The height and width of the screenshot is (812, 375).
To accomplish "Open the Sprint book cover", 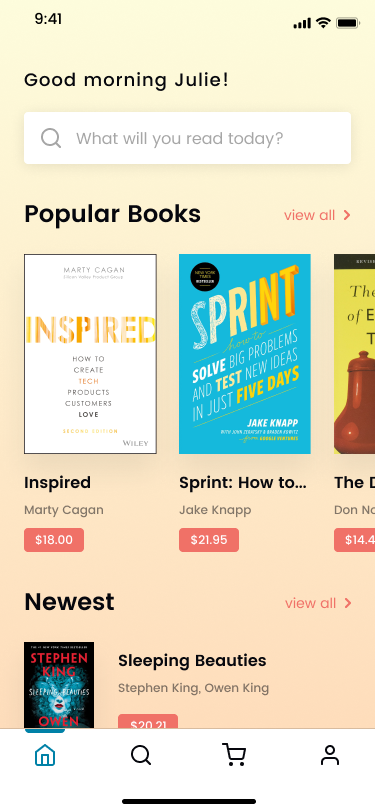I will pyautogui.click(x=244, y=354).
